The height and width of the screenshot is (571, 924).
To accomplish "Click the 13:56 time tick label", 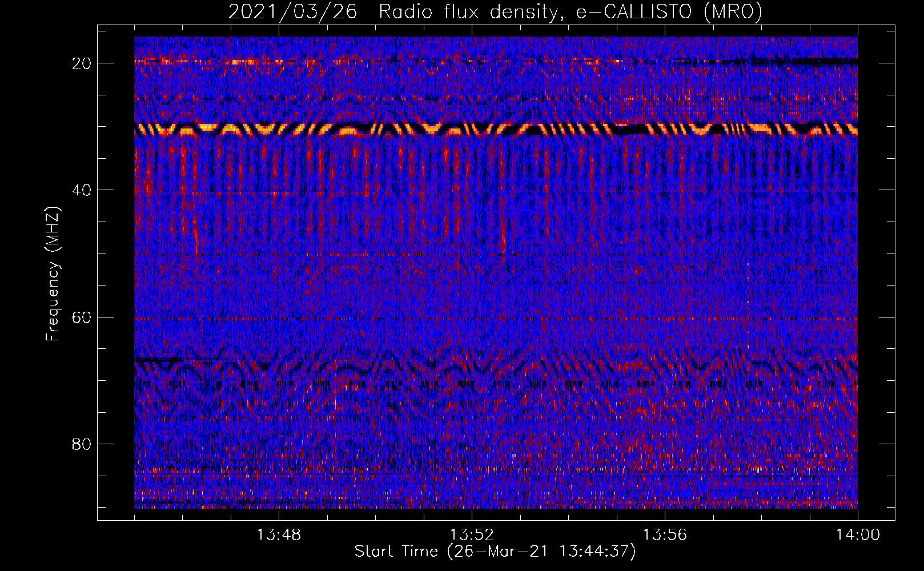I will tap(665, 534).
